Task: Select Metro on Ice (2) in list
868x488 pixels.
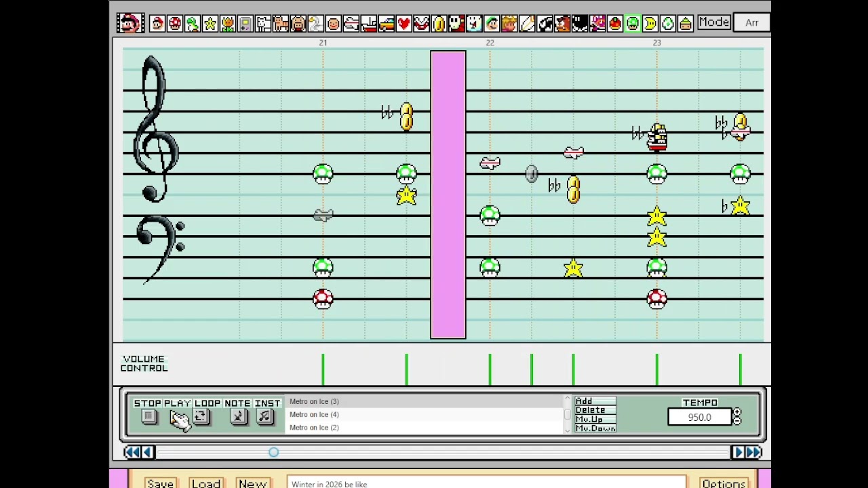Action: click(x=425, y=427)
